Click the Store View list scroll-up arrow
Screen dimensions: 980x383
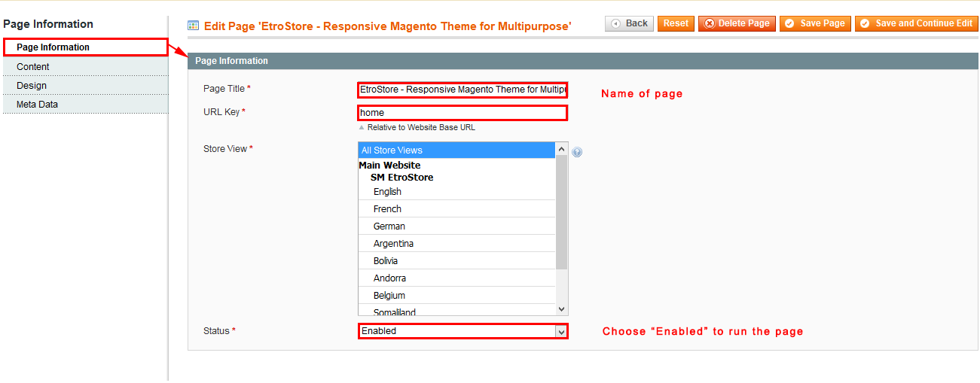tap(561, 149)
